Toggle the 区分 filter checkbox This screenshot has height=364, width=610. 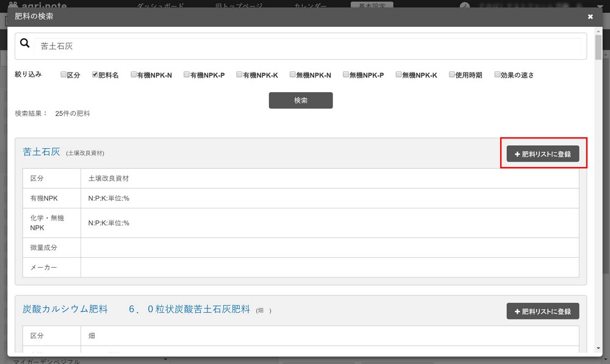[63, 75]
